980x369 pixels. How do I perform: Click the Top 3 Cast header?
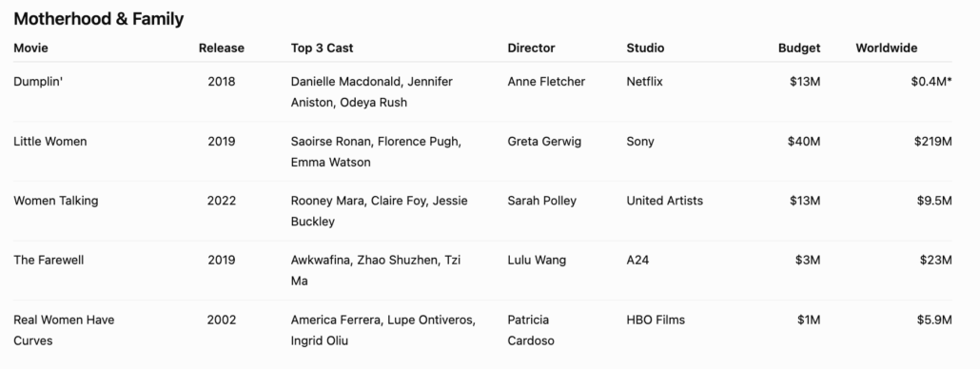(x=322, y=49)
